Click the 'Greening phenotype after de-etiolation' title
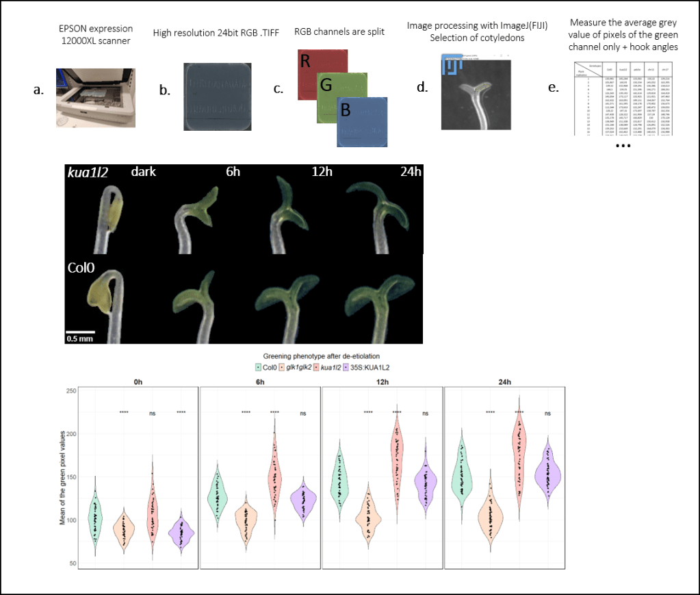 (322, 357)
